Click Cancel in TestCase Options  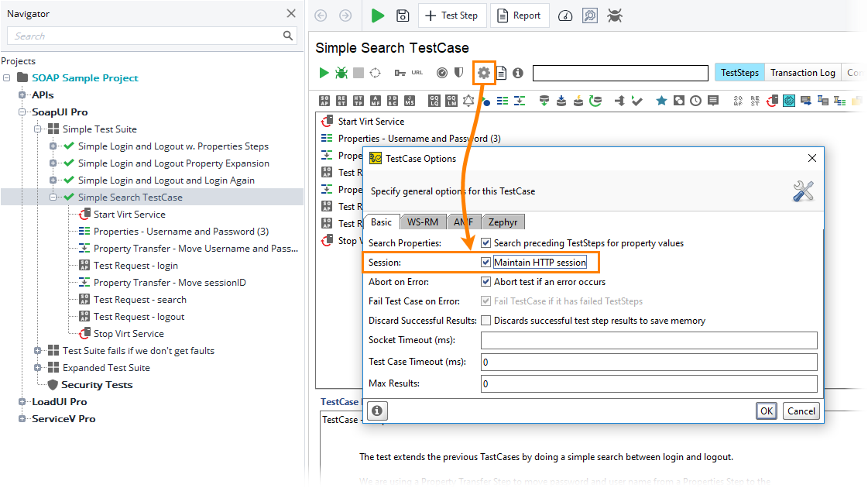coord(801,411)
